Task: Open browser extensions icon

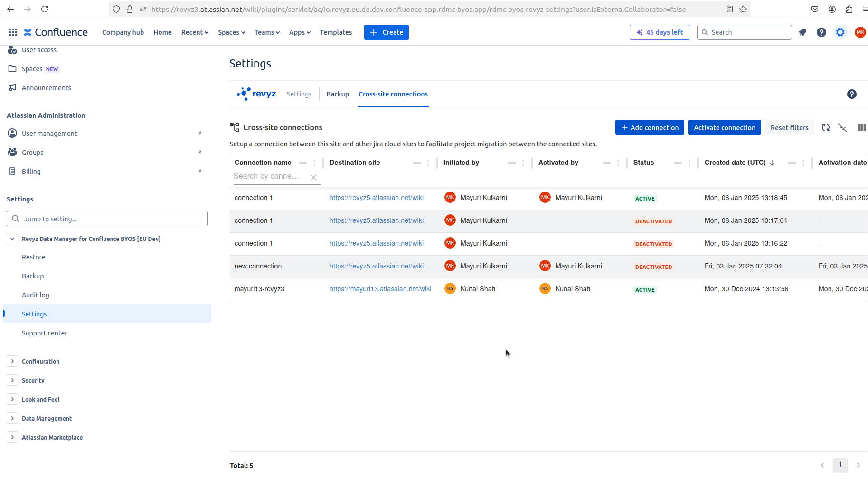Action: [x=849, y=9]
